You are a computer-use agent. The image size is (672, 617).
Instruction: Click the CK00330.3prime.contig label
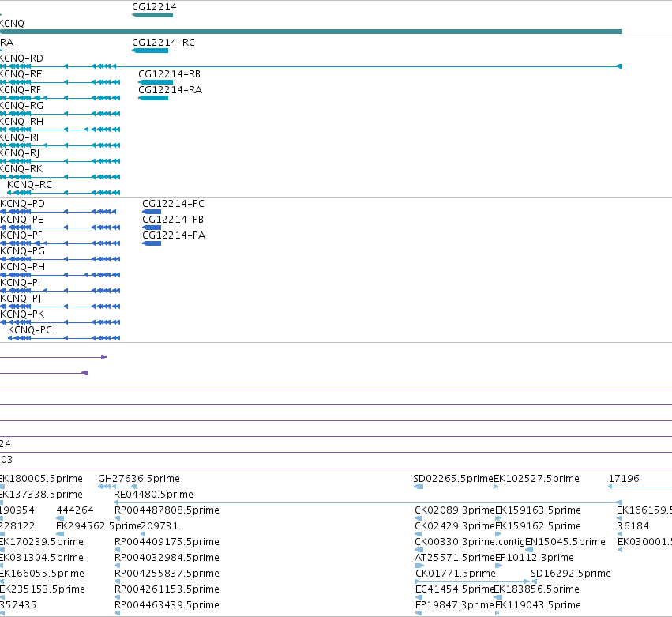pyautogui.click(x=470, y=542)
